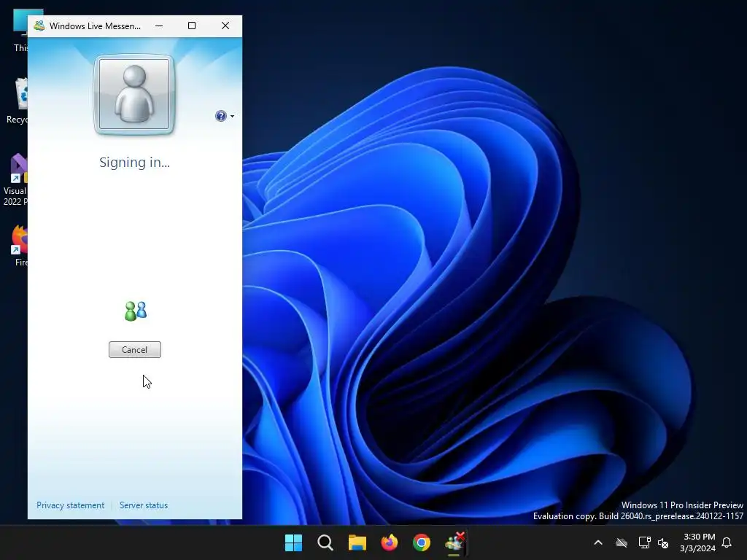
Task: Open the network status tray icon
Action: tap(644, 542)
